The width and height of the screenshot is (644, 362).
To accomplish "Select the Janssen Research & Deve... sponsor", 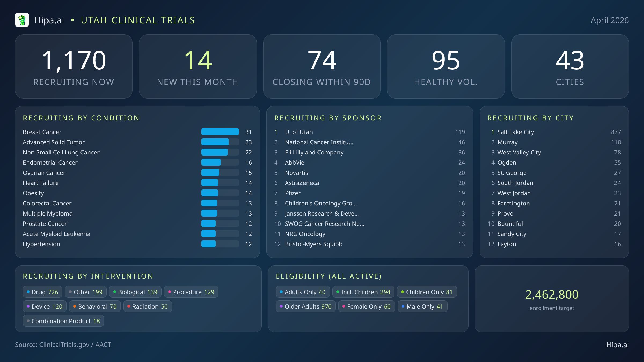I will point(369,213).
